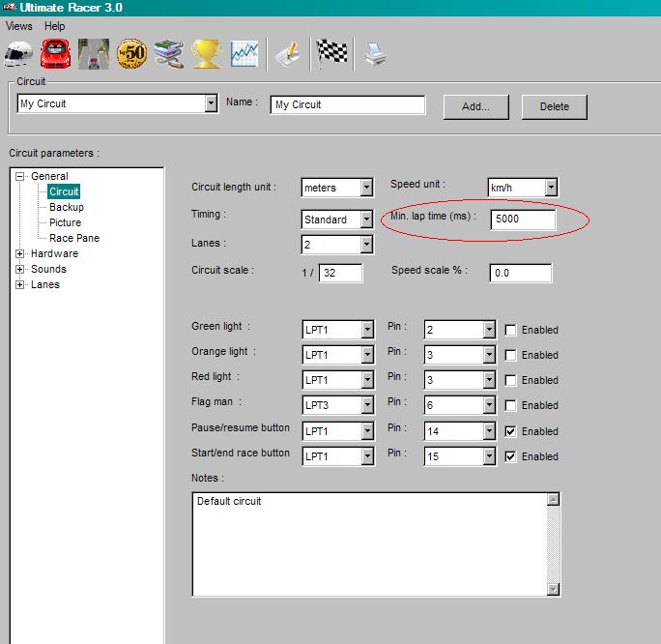The image size is (661, 644).
Task: Open the red car icon
Action: point(56,54)
